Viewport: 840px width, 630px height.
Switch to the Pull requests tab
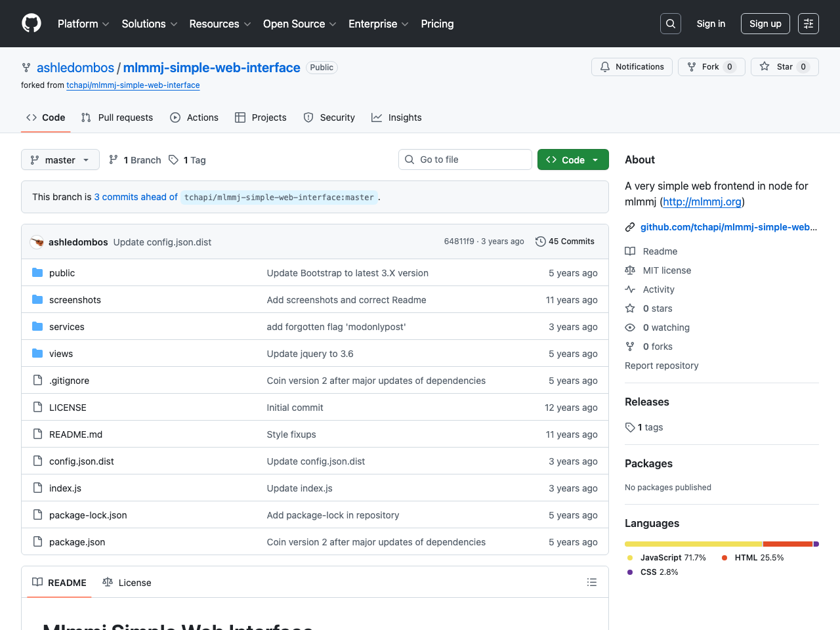tap(117, 117)
